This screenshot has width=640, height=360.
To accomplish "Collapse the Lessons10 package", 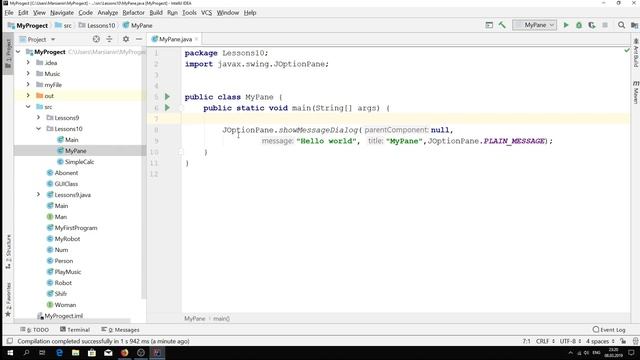I will pos(39,129).
